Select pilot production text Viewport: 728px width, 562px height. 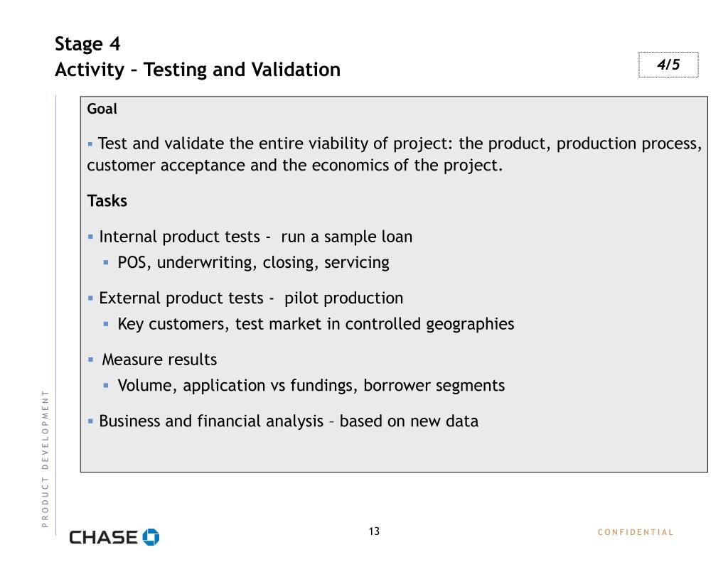[343, 298]
